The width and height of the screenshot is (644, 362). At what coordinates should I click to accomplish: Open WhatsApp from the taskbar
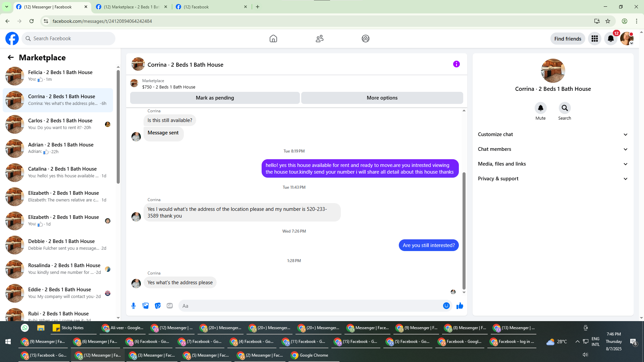click(25, 328)
